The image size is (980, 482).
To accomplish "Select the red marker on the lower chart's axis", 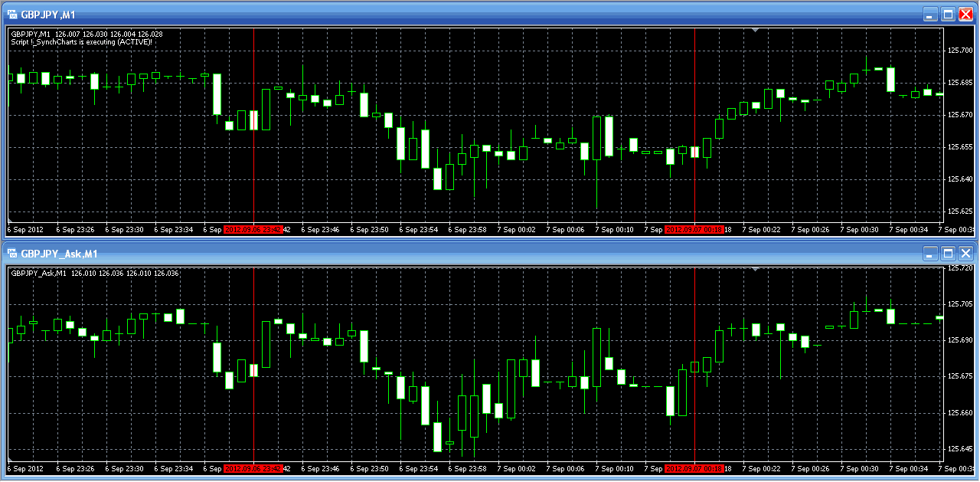I will tap(253, 467).
